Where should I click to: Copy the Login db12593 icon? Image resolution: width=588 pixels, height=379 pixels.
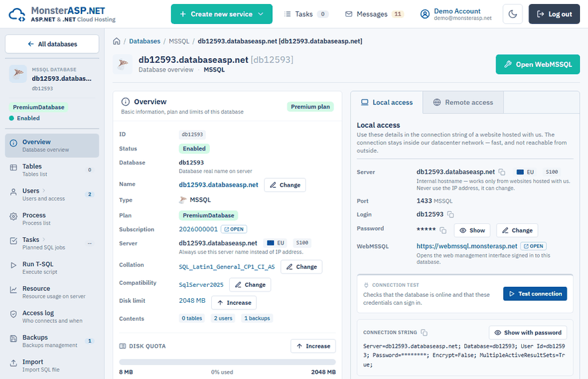point(450,215)
